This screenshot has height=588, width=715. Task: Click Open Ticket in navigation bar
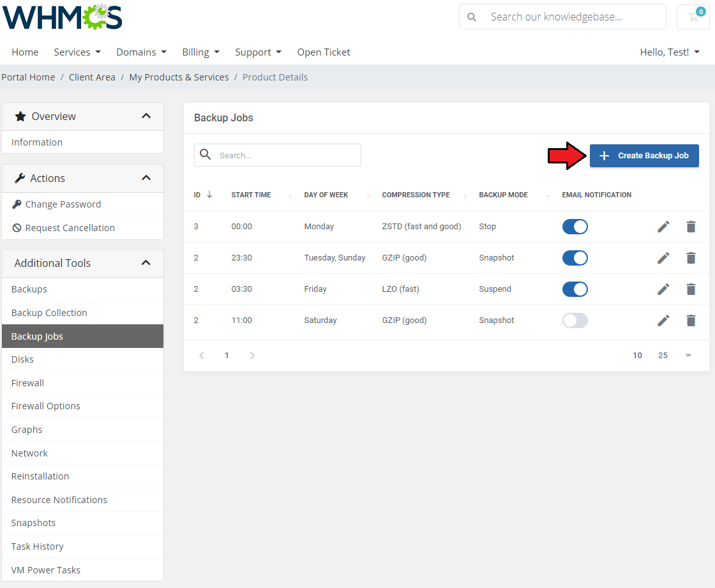pyautogui.click(x=323, y=52)
